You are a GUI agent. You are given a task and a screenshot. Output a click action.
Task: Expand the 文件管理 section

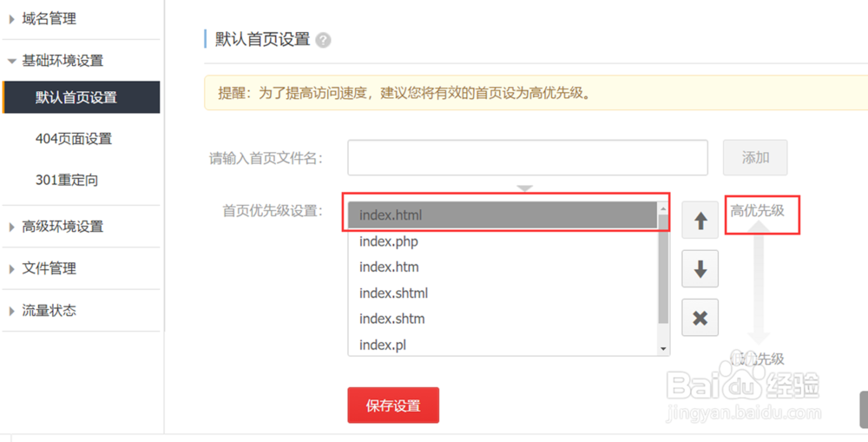49,268
